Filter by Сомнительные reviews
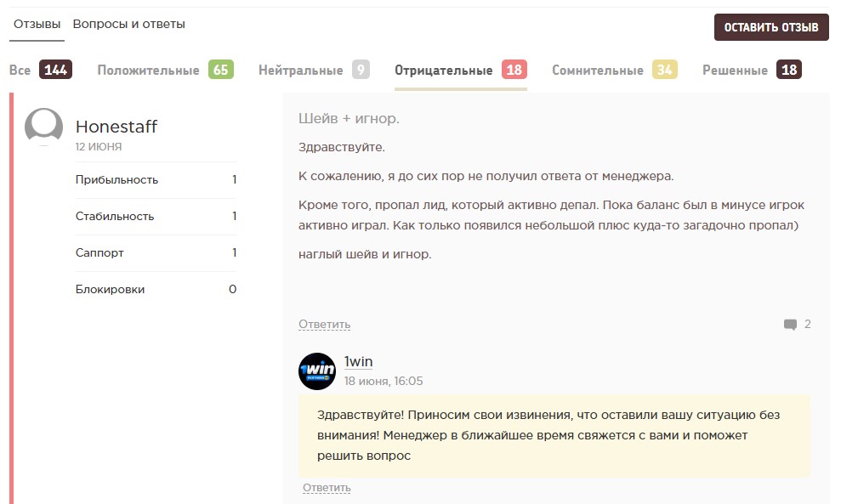 (615, 70)
